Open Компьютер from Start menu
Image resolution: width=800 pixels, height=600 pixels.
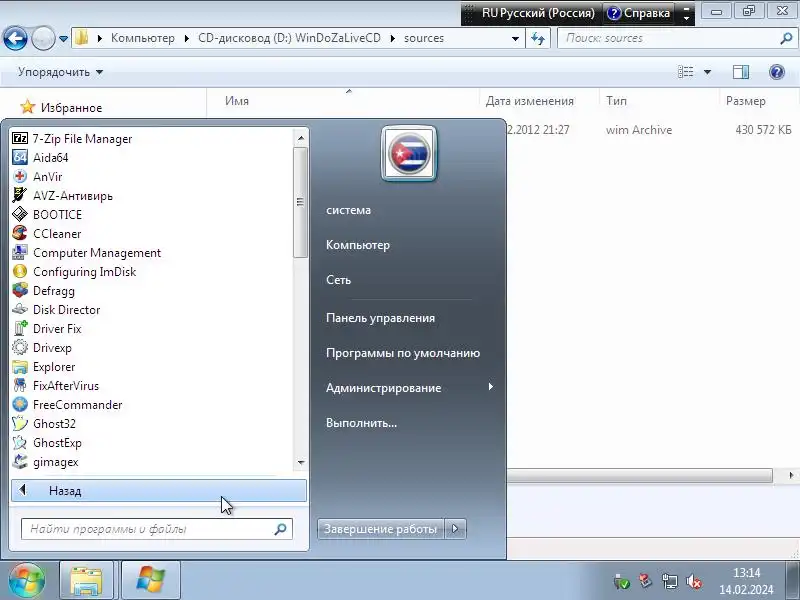[x=358, y=245]
